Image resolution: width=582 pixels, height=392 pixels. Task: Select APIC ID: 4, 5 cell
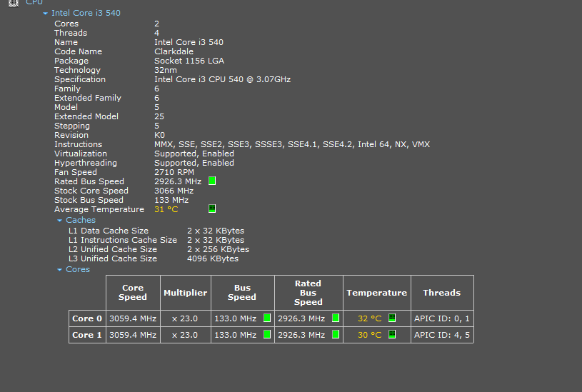click(442, 335)
